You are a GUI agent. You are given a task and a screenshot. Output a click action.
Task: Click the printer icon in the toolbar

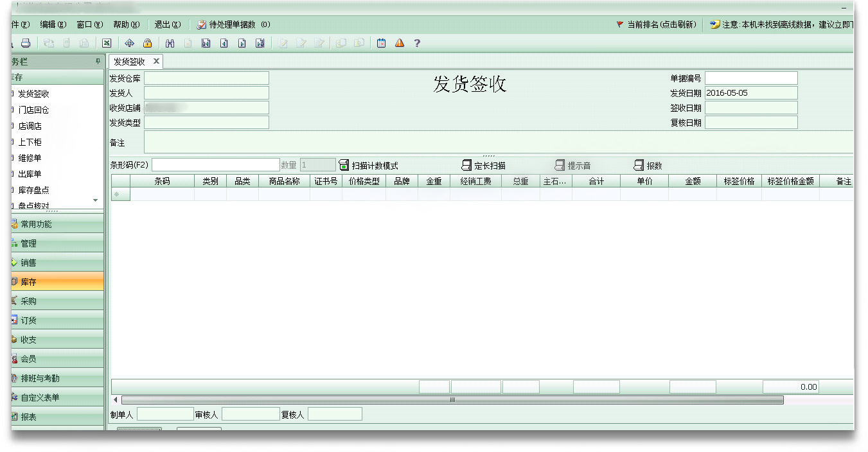pos(26,43)
